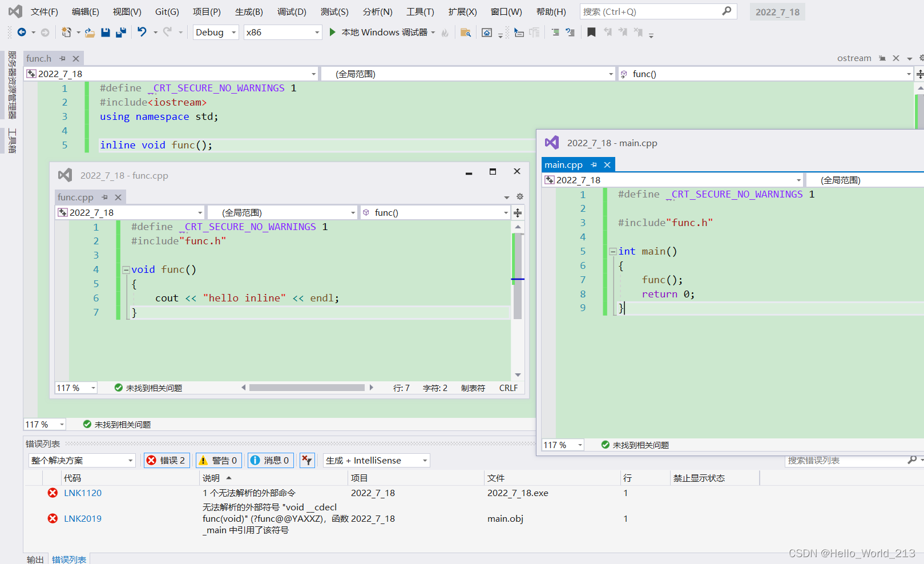Toggle the clear error list filter icon

(307, 460)
